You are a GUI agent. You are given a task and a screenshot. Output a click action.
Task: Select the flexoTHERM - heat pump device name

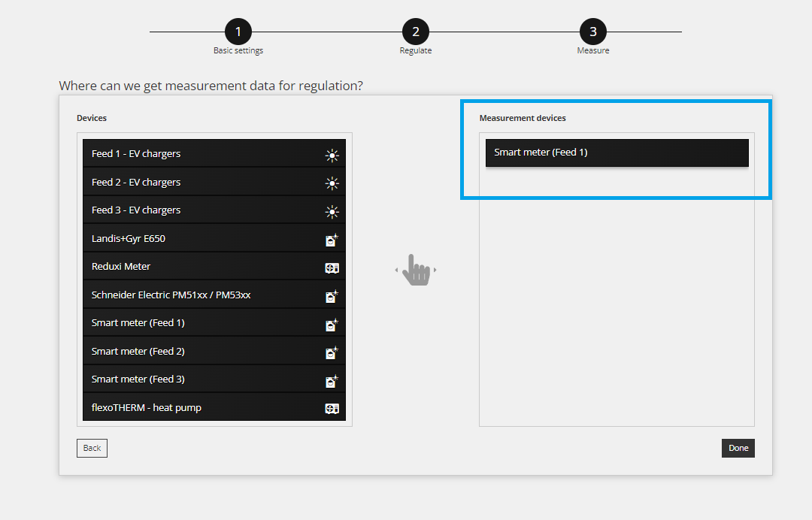tap(147, 408)
